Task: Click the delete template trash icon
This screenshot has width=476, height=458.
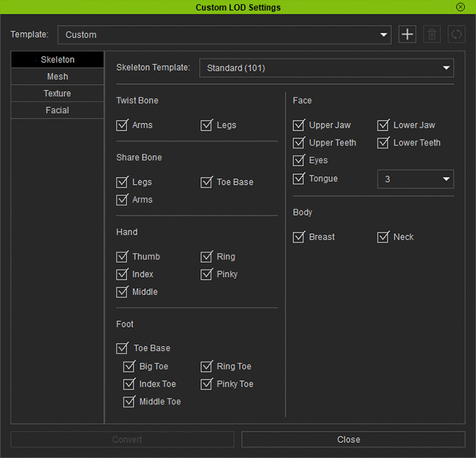Action: [432, 34]
